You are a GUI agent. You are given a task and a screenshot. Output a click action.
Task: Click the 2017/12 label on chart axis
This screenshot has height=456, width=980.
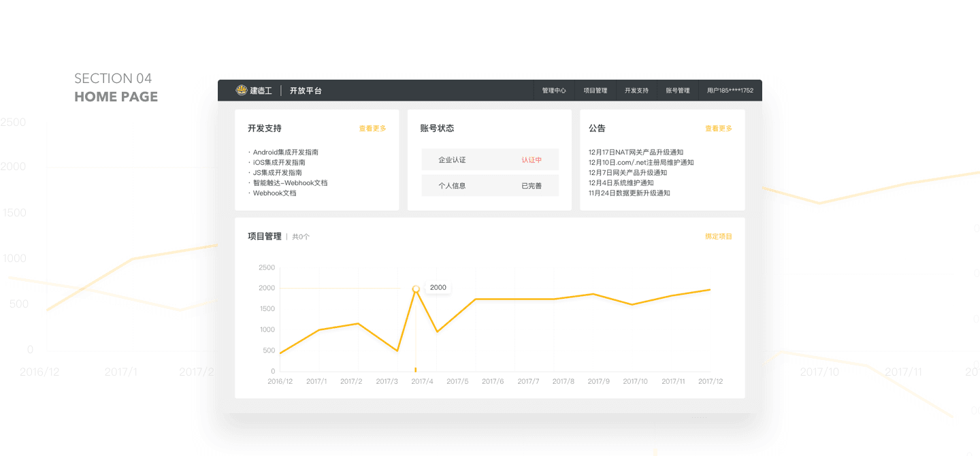click(710, 382)
